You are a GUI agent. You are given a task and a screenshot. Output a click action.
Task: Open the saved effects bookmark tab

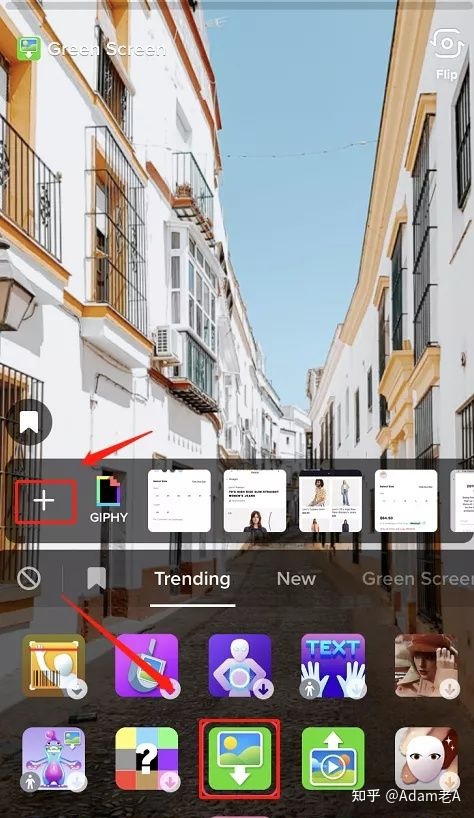tap(96, 579)
